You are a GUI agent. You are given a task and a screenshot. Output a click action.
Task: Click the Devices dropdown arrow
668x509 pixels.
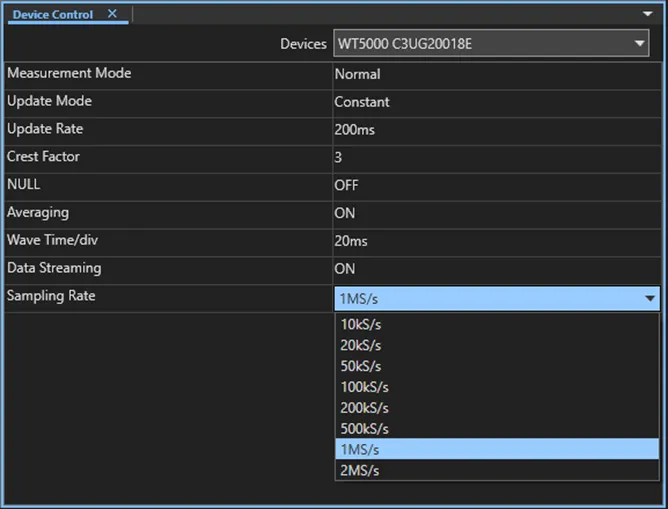pos(639,43)
